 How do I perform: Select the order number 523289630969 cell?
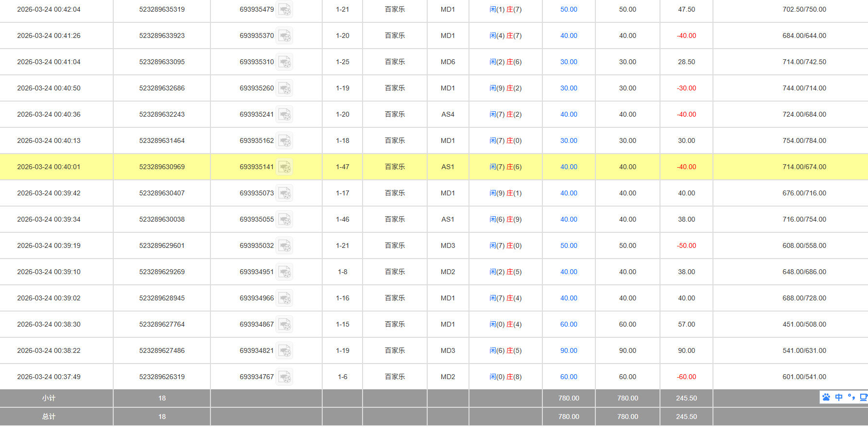[162, 167]
